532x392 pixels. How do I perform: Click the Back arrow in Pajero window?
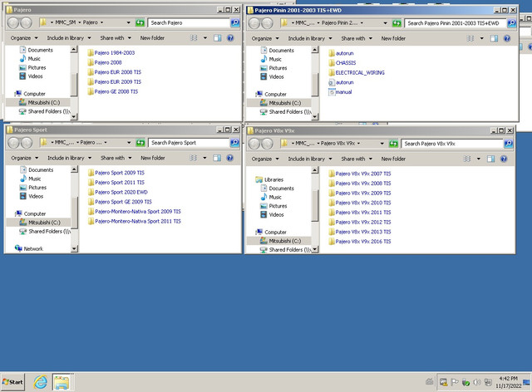point(13,22)
